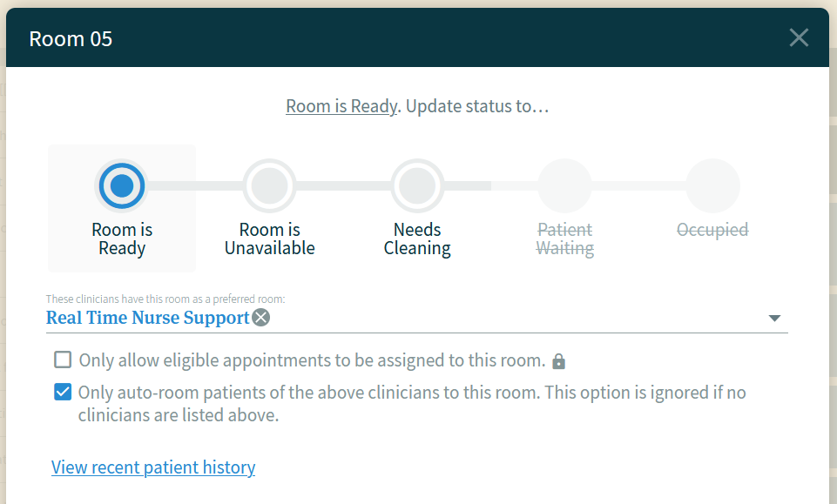Click the lock icon beside eligible appointments
Viewport: 837px width, 504px height.
[558, 361]
